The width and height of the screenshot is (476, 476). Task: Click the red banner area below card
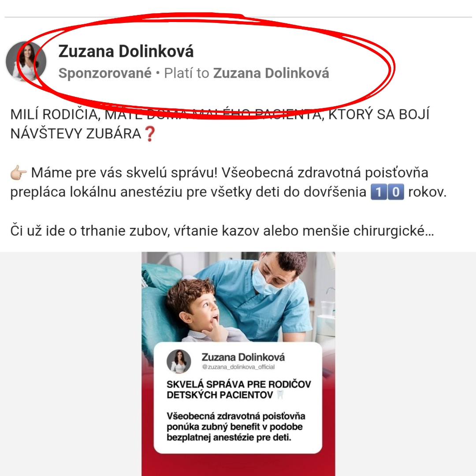[238, 465]
